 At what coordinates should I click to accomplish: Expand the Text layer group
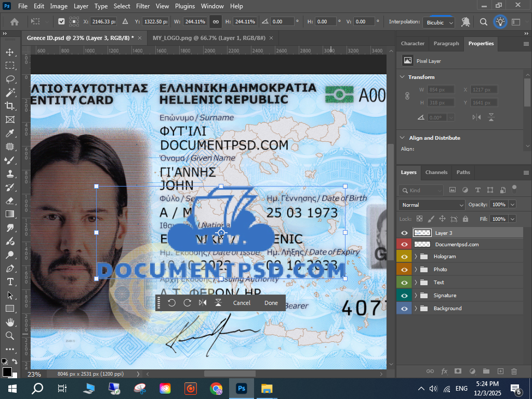[x=416, y=283]
